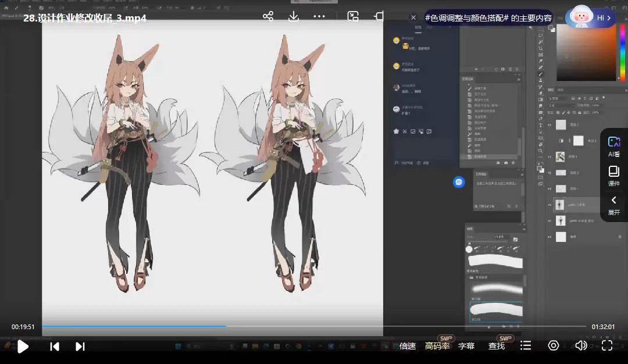Image resolution: width=628 pixels, height=364 pixels.
Task: Select the round brush tip in brush panel
Action: tap(469, 249)
